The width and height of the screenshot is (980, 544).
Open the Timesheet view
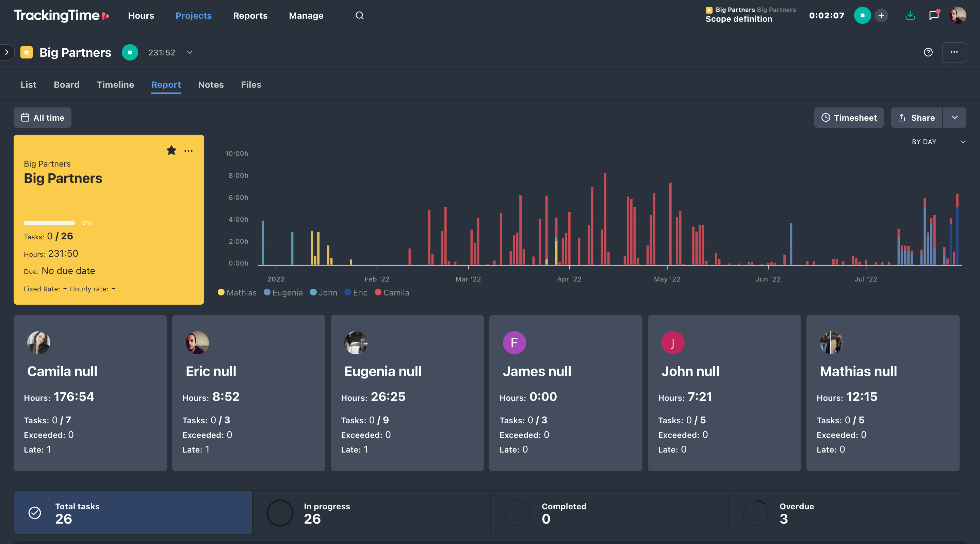pyautogui.click(x=849, y=117)
